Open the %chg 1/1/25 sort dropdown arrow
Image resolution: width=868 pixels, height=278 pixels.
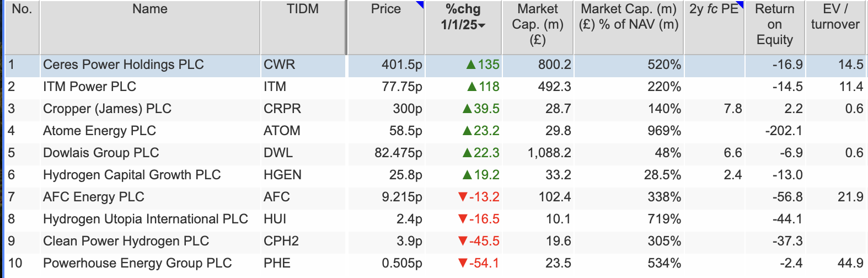click(482, 25)
